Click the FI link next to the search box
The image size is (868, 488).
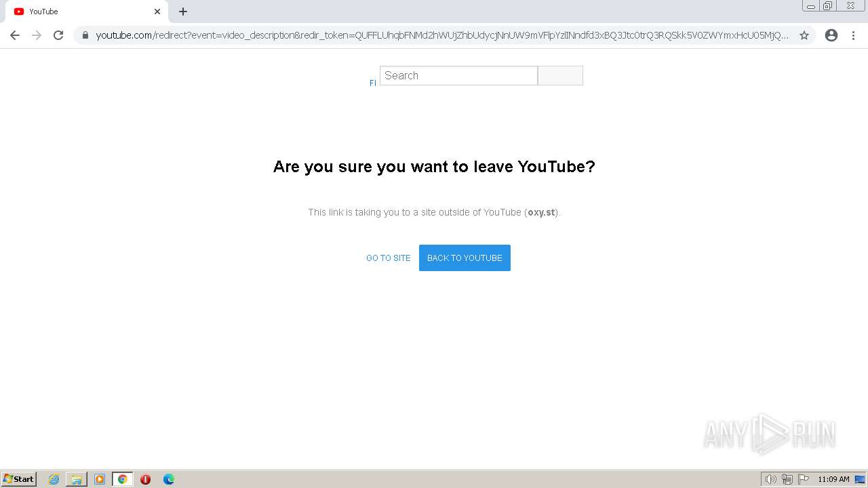pyautogui.click(x=373, y=83)
